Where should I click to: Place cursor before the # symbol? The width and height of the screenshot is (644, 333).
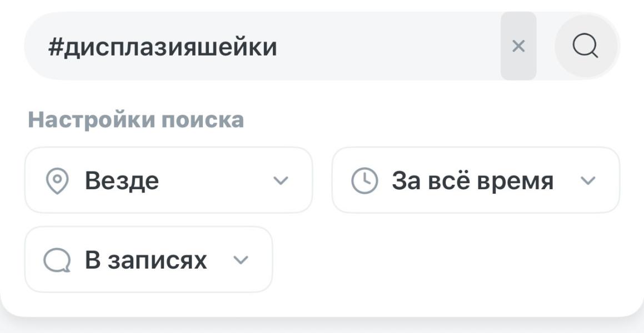48,47
